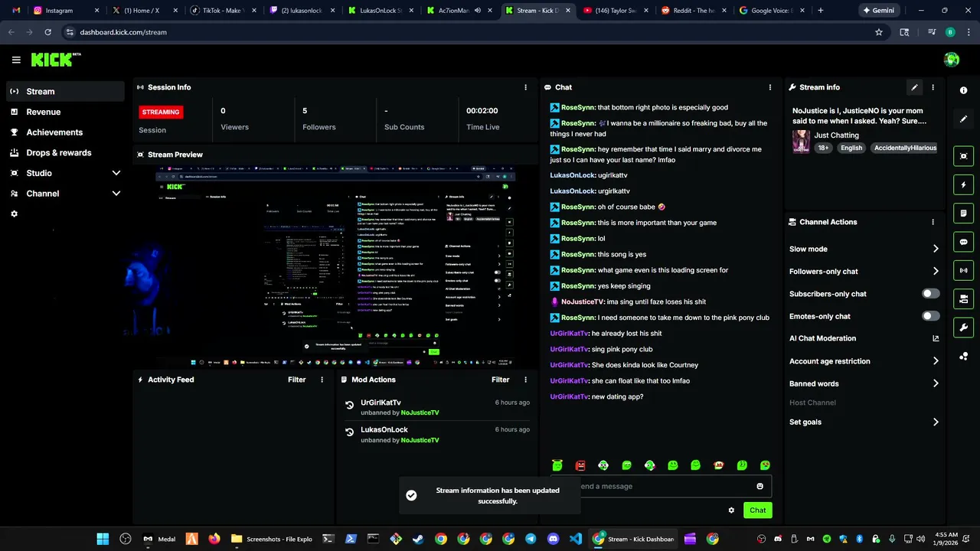The image size is (980, 551).
Task: Open Steam from the taskbar
Action: 418,539
